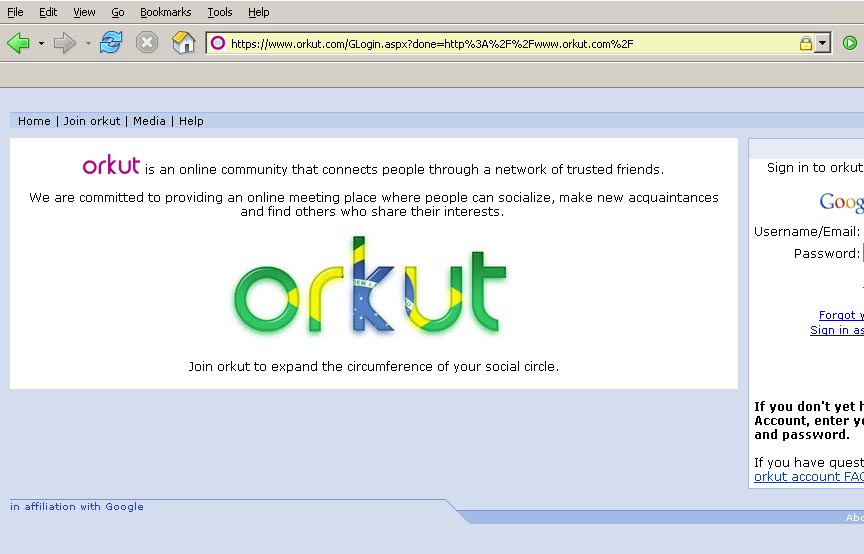Click the Help link in orkut navigation
The image size is (864, 554).
point(191,121)
